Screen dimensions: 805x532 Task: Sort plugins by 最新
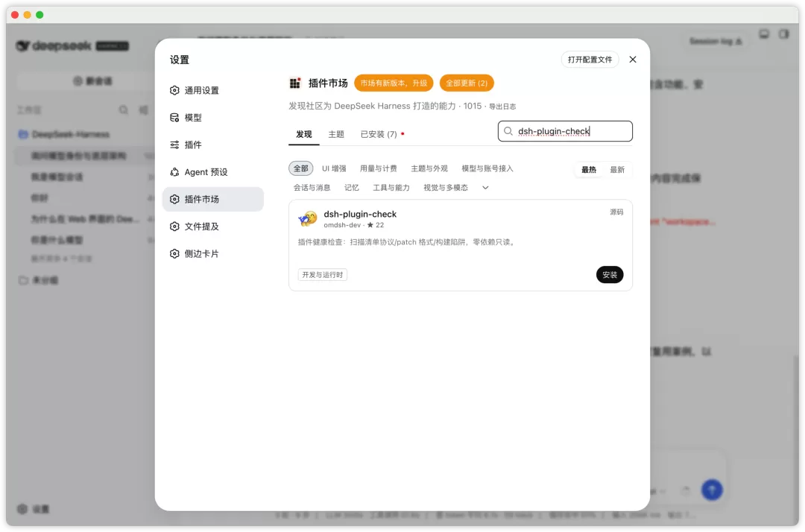tap(617, 170)
